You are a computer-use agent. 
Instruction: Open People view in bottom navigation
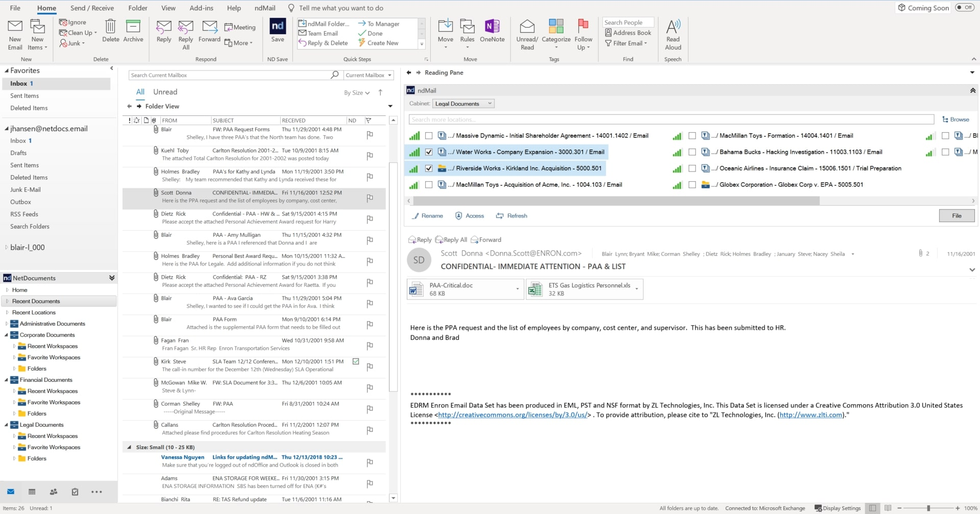click(x=54, y=492)
